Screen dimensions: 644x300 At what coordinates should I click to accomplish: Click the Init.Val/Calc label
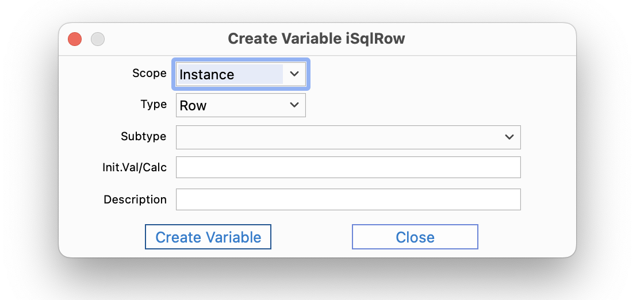pyautogui.click(x=135, y=167)
